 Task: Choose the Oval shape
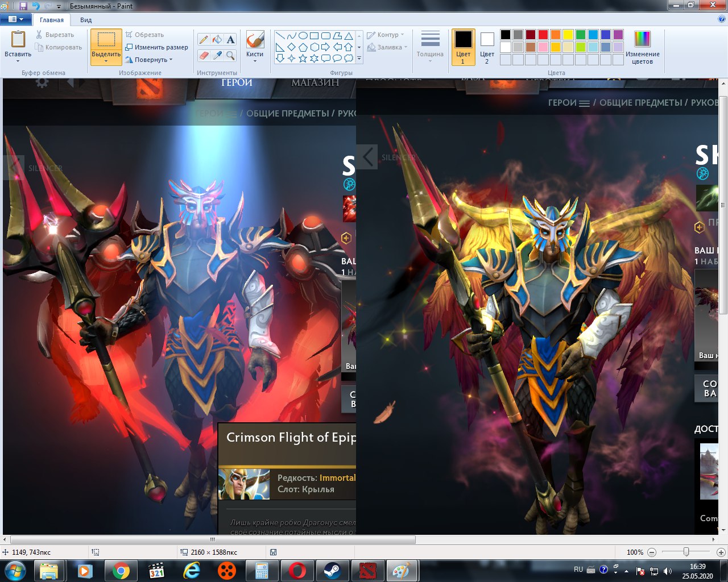pyautogui.click(x=303, y=36)
